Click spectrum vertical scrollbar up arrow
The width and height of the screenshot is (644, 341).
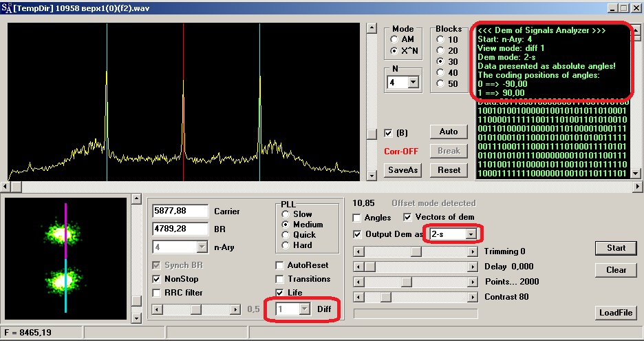point(372,28)
